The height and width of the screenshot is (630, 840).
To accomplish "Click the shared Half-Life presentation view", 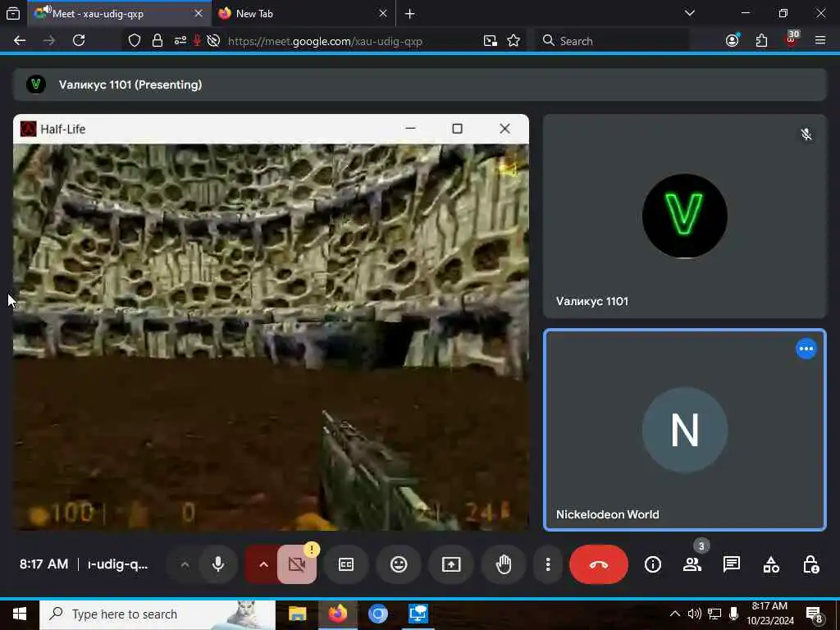I will 271,322.
